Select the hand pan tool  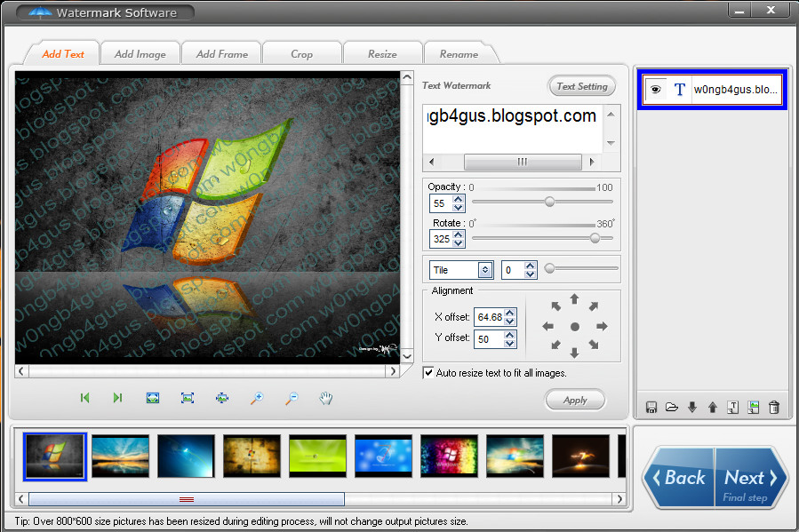coord(326,398)
